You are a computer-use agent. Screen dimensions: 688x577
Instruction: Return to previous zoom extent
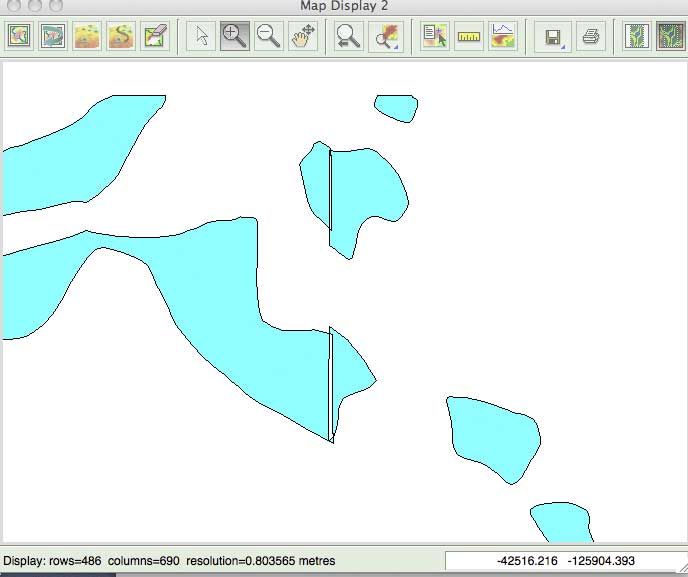pos(348,36)
